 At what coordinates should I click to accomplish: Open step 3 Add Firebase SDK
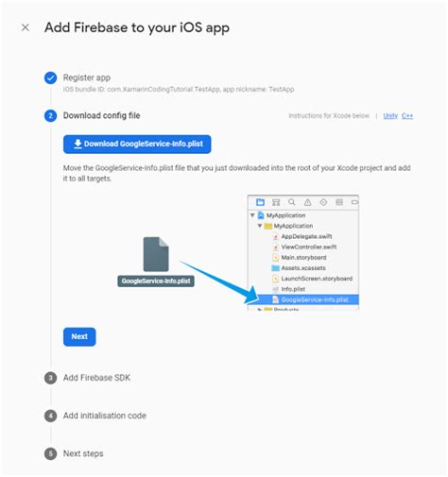pos(96,378)
